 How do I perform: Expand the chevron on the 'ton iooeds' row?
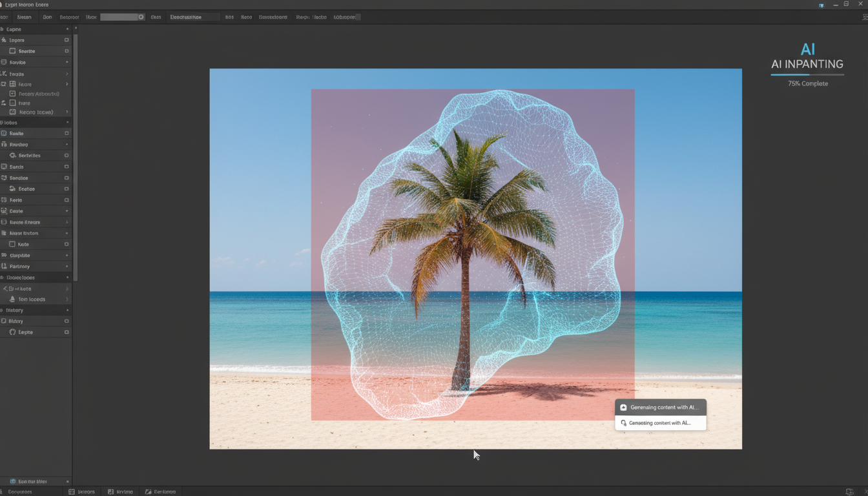tap(67, 299)
